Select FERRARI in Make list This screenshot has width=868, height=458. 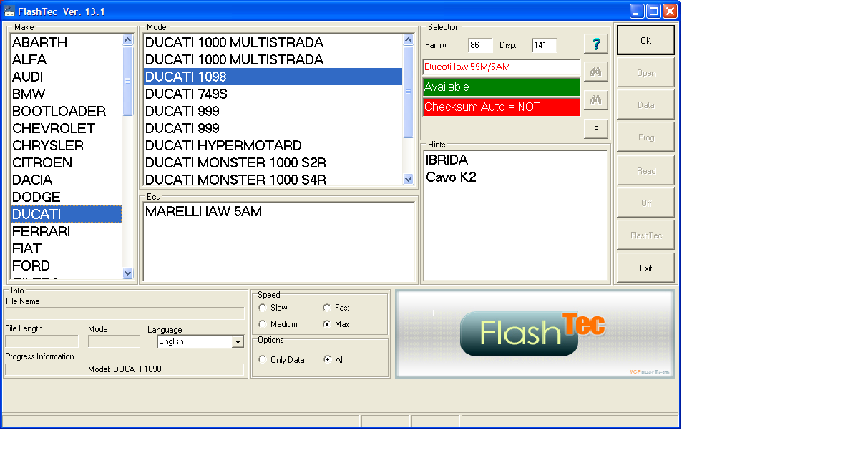(41, 231)
